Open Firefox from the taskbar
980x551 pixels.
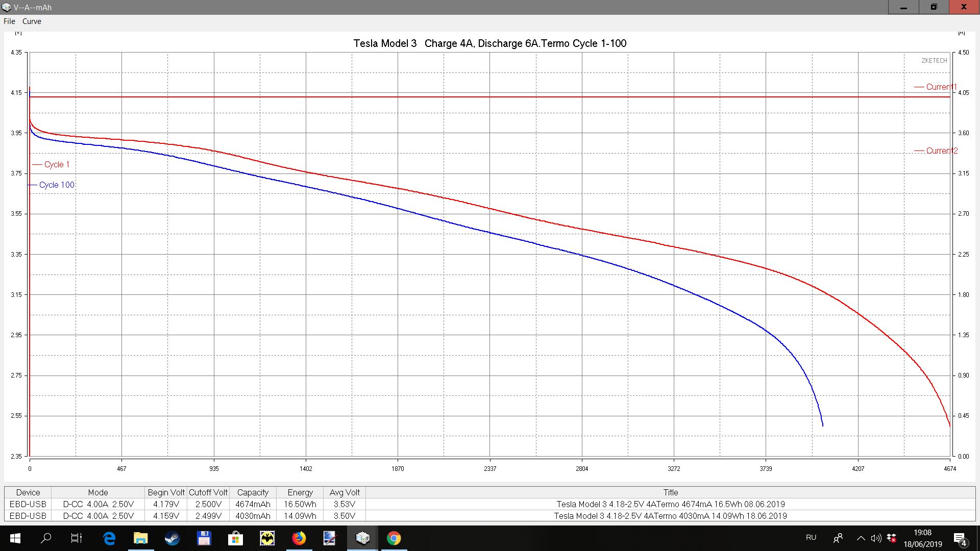pos(299,538)
